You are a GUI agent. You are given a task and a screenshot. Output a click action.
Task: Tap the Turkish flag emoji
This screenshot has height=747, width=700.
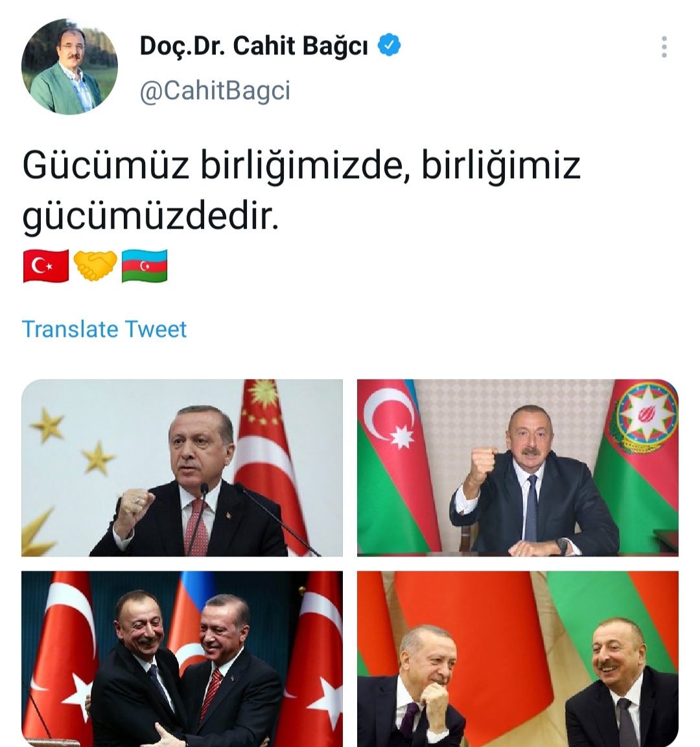pyautogui.click(x=46, y=266)
